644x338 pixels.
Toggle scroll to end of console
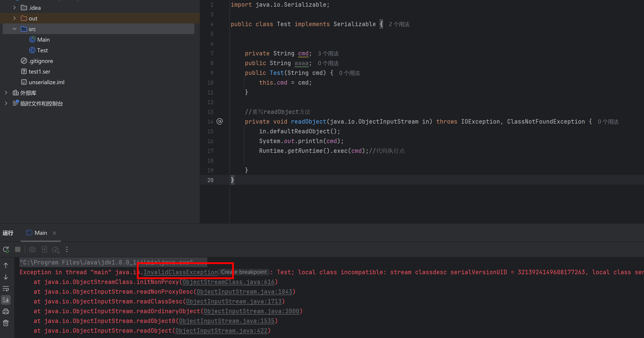(6, 300)
